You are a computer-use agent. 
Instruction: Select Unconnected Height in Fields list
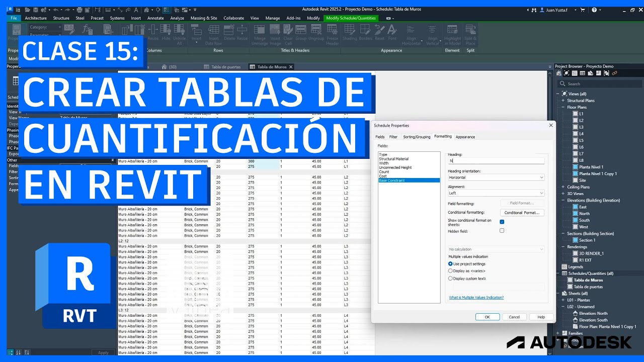(395, 167)
